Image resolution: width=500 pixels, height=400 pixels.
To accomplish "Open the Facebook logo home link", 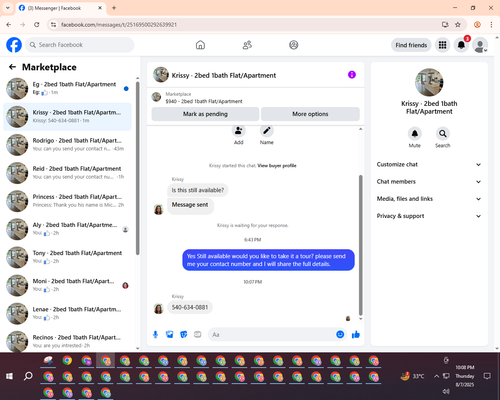I will tap(14, 45).
